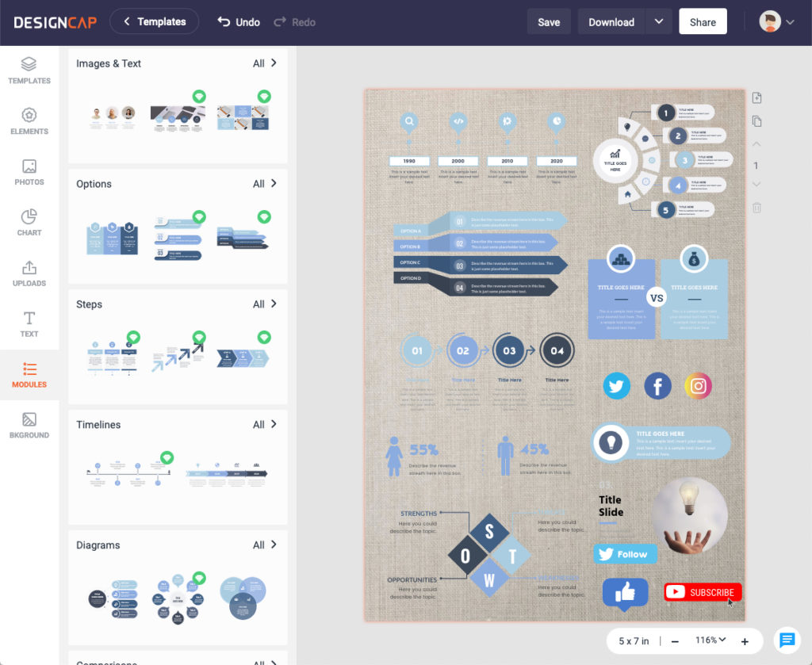
Task: Select the step 04 circle
Action: [557, 350]
